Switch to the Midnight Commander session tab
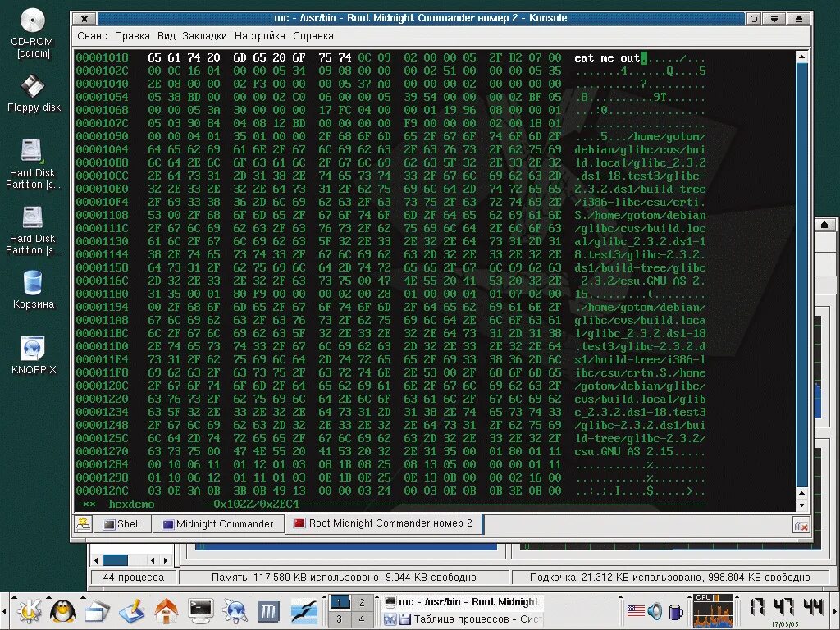 (x=218, y=524)
